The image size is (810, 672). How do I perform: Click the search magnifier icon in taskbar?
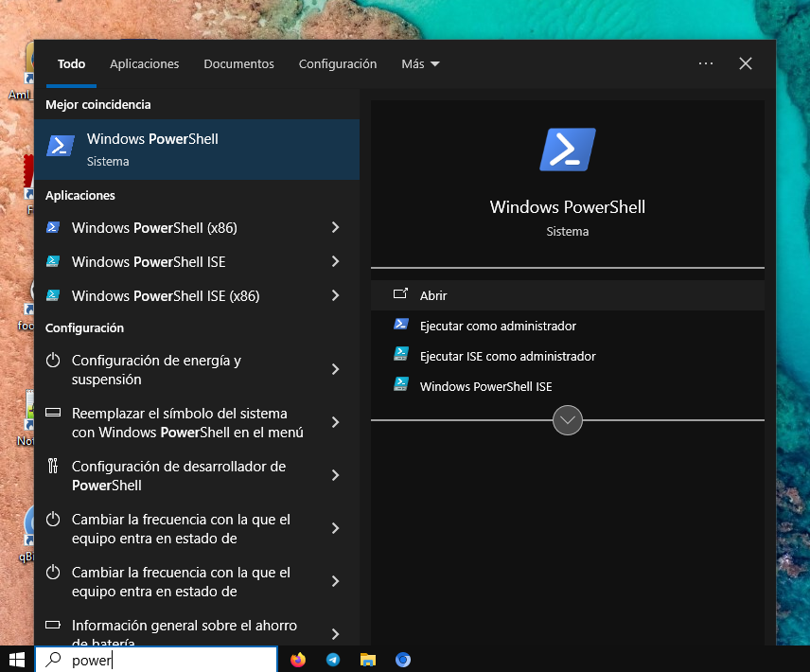coord(53,659)
